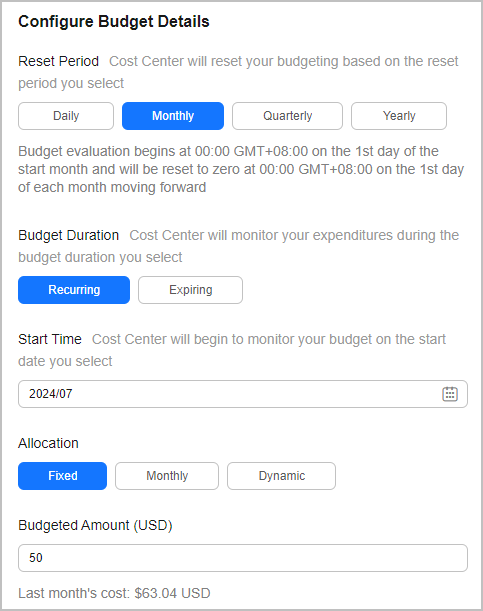Click the Start Time label
The height and width of the screenshot is (611, 483).
(x=50, y=339)
